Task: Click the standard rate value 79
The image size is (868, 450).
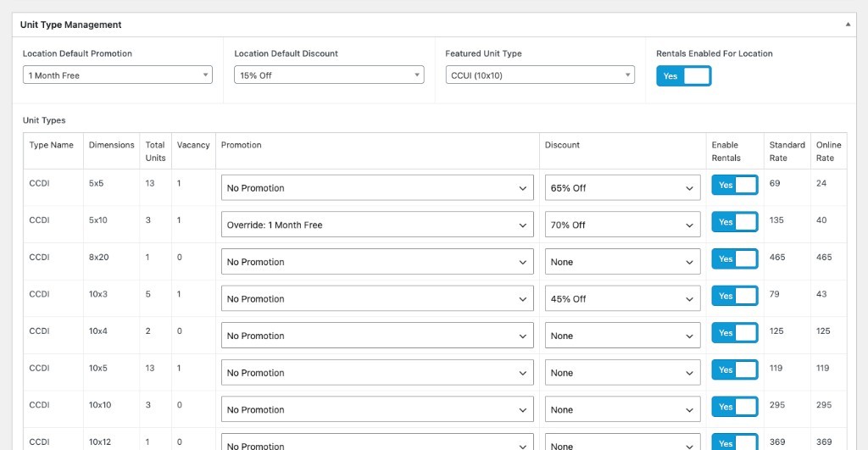Action: click(x=774, y=294)
